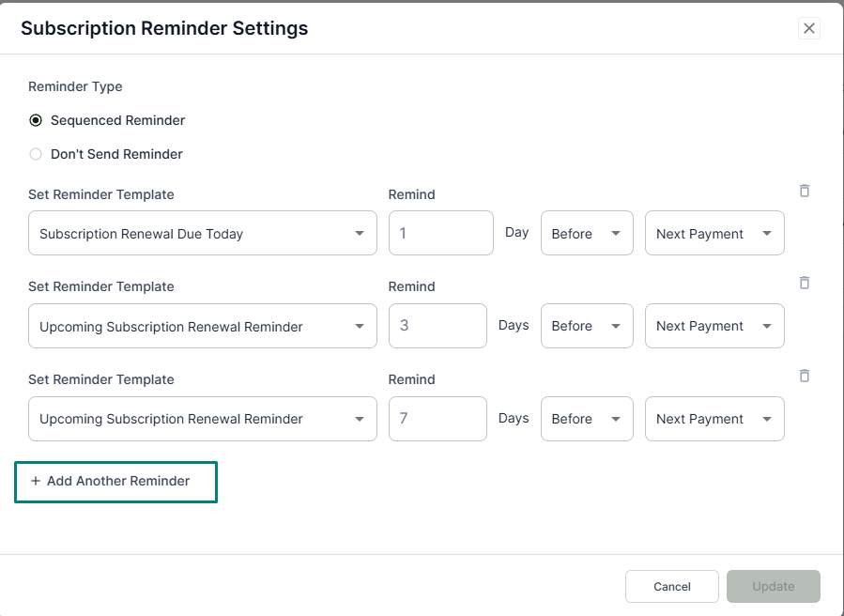Select the Don't Send Reminder option
Screen dimensions: 844x616
(x=36, y=154)
